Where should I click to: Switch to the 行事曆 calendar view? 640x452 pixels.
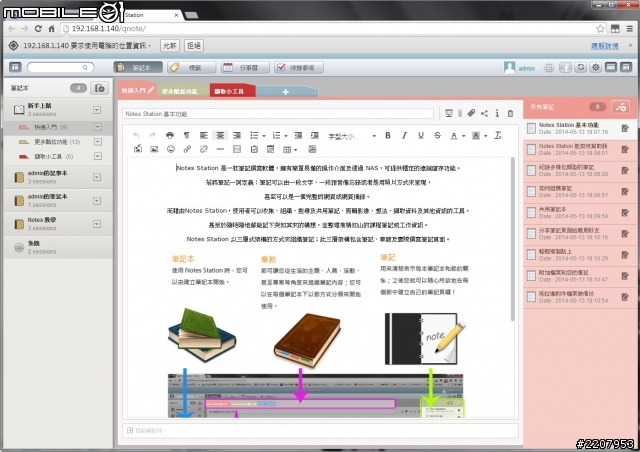[245, 67]
